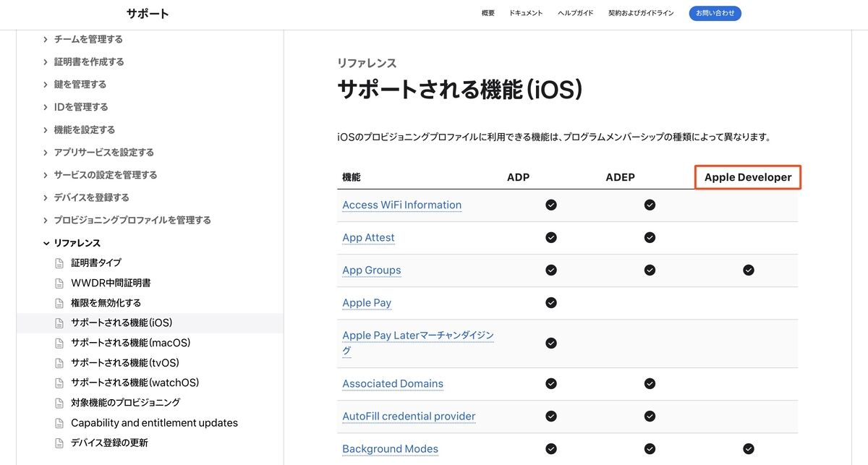Select 権限を無効化する in sidebar
The width and height of the screenshot is (868, 465).
pyautogui.click(x=106, y=303)
